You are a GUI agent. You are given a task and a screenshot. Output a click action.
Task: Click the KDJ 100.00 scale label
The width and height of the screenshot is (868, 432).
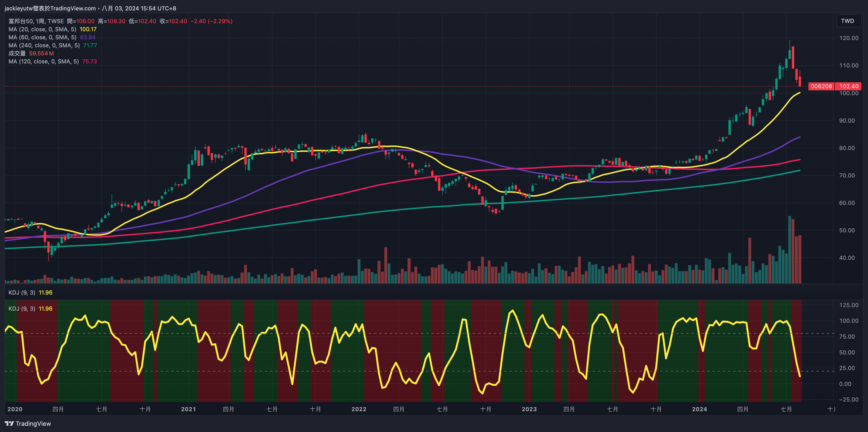coord(848,321)
